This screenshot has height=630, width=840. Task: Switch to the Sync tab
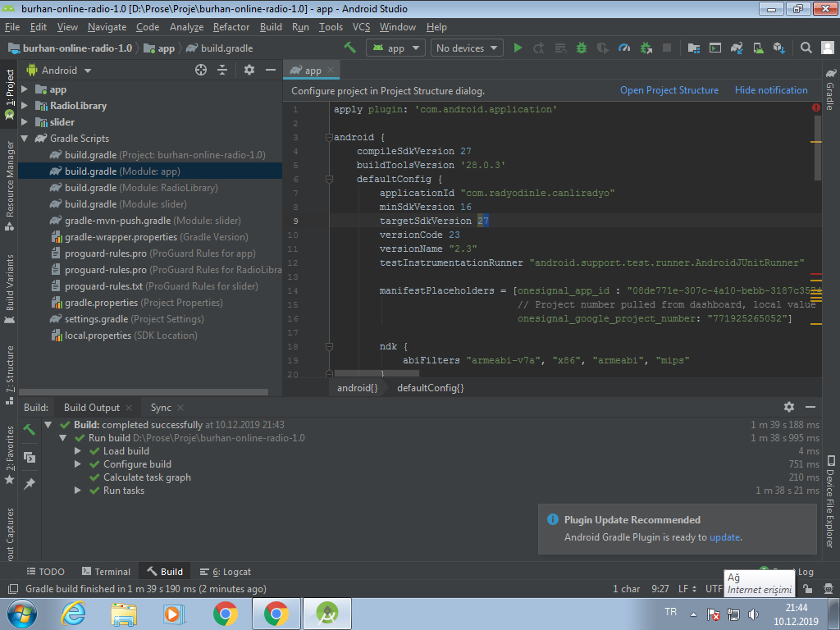coord(161,407)
